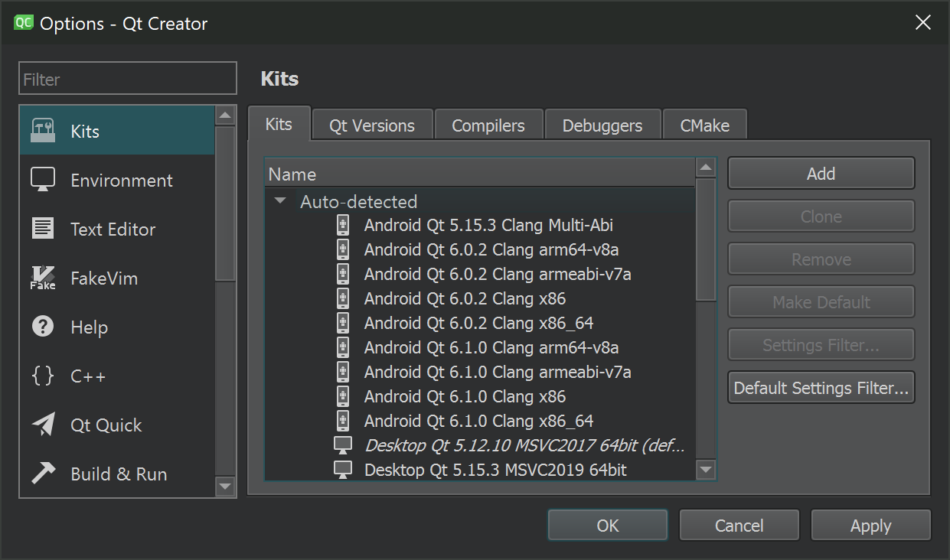Click the Android icon for Qt 6.1.0 arm64-v8a kit
Image resolution: width=950 pixels, height=560 pixels.
coord(343,347)
